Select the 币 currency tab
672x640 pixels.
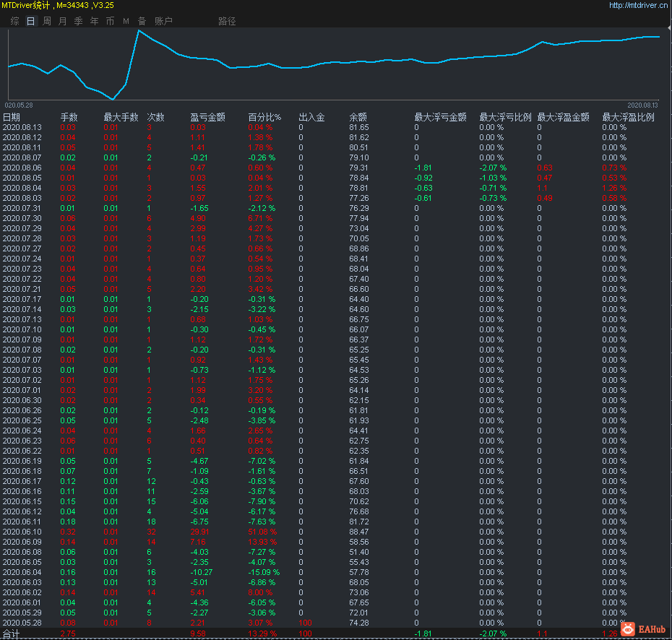coord(110,21)
